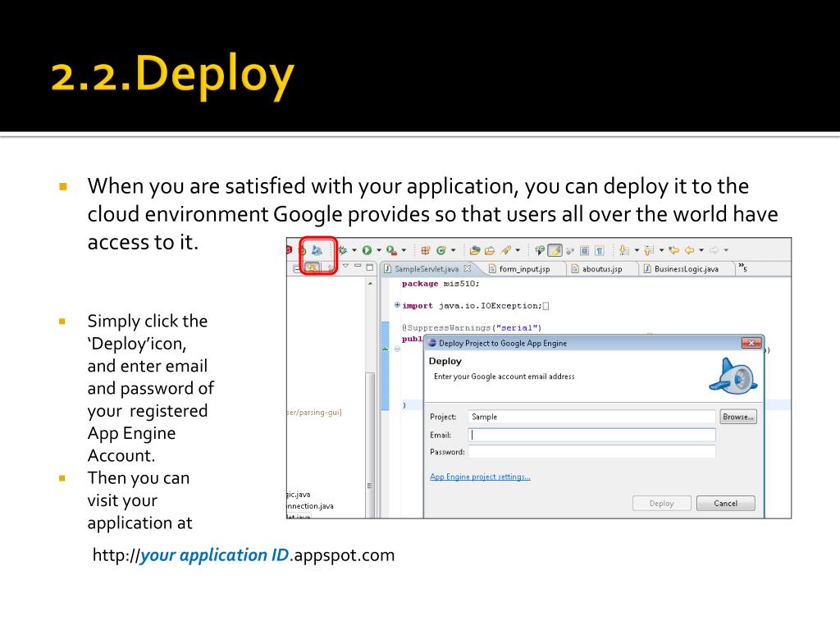This screenshot has height=630, width=840.
Task: Click the Open Type icon
Action: [475, 250]
